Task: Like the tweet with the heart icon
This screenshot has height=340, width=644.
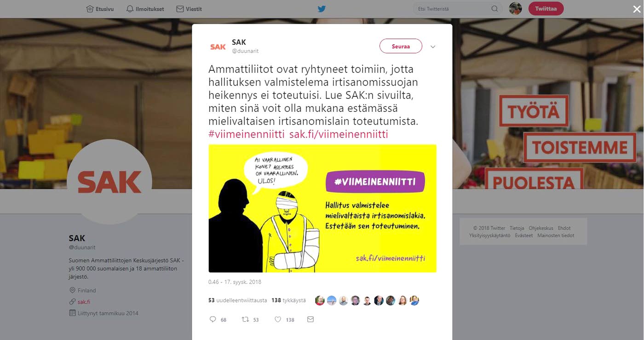Action: pos(278,319)
